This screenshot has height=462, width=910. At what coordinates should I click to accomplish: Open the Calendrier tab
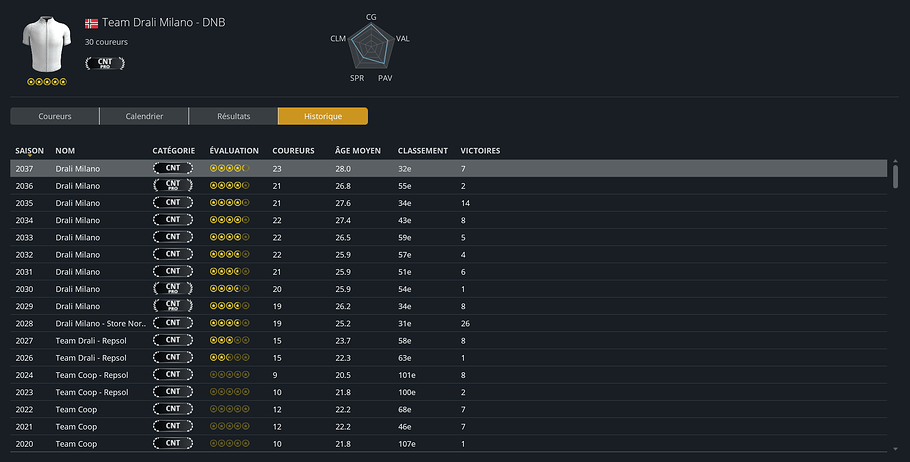(144, 116)
